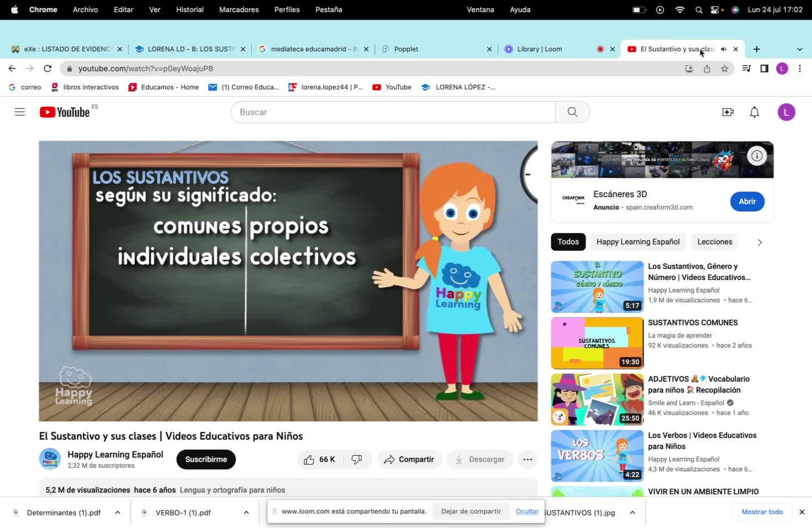Click the Wi-Fi status icon in menu bar
The image size is (812, 528).
[x=680, y=10]
